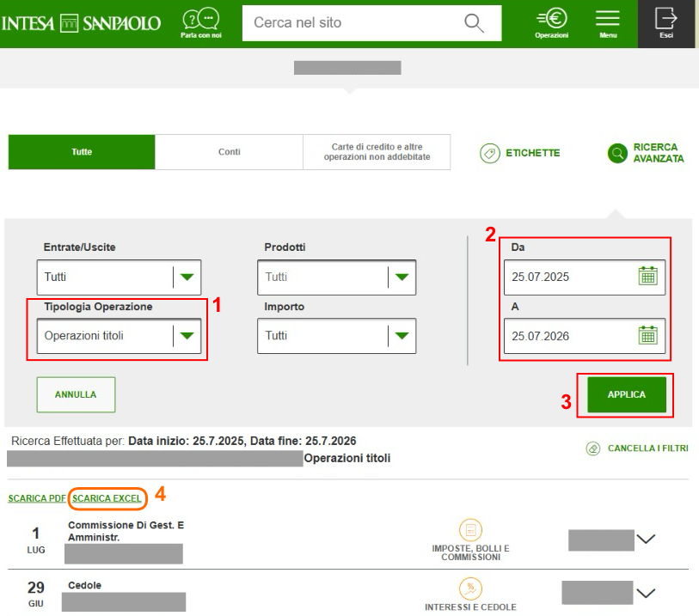
Task: Open the Prodotti dropdown
Action: (336, 278)
